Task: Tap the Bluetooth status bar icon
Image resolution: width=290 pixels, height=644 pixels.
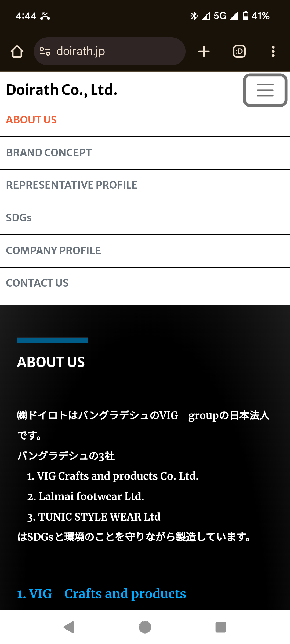Action: coord(194,16)
